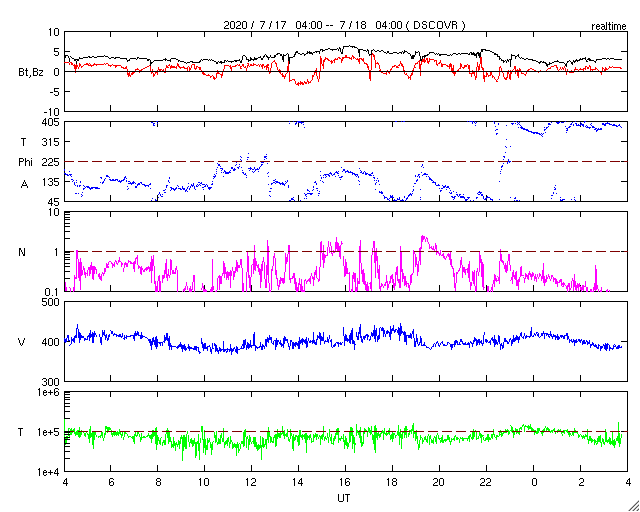This screenshot has width=640, height=512.
Task: Click the "-10" tick of the Bt,Bz panel
Action: click(51, 111)
